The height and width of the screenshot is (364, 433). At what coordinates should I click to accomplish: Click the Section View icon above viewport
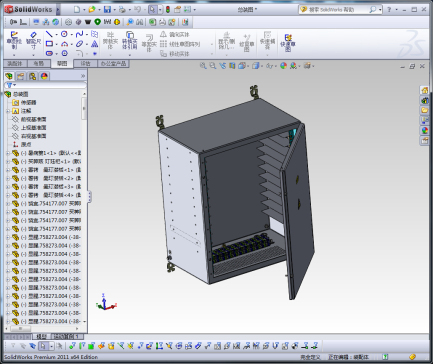pyautogui.click(x=232, y=66)
